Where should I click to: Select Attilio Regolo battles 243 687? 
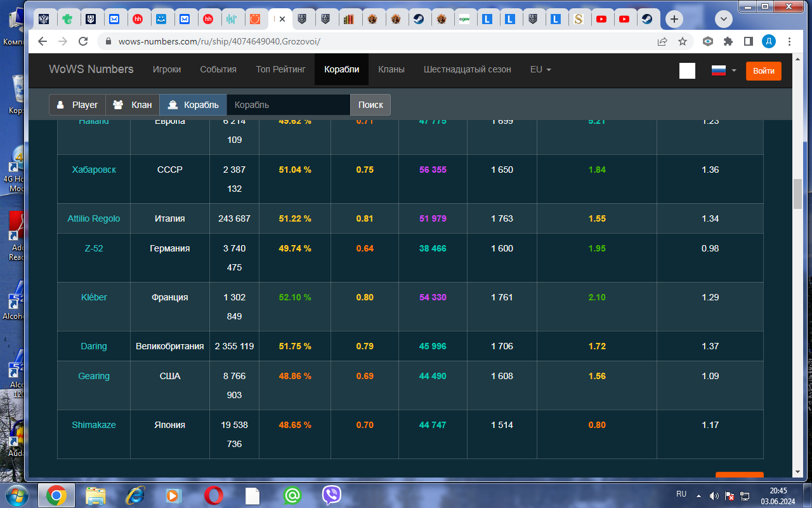235,218
